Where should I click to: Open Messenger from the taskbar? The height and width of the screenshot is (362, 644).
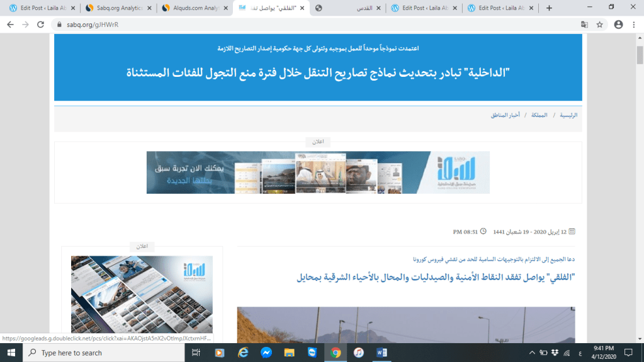click(266, 353)
